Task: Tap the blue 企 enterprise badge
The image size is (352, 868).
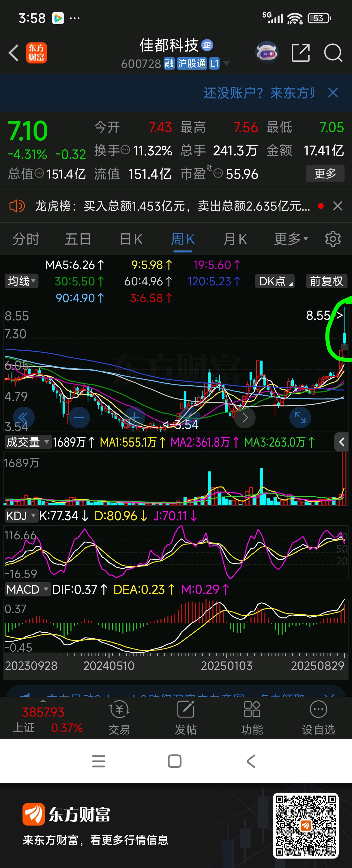Action: (x=207, y=45)
